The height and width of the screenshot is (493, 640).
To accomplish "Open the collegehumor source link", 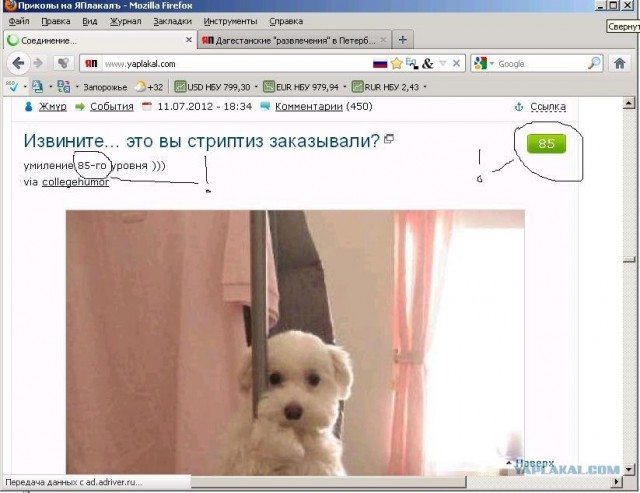I will click(x=75, y=182).
